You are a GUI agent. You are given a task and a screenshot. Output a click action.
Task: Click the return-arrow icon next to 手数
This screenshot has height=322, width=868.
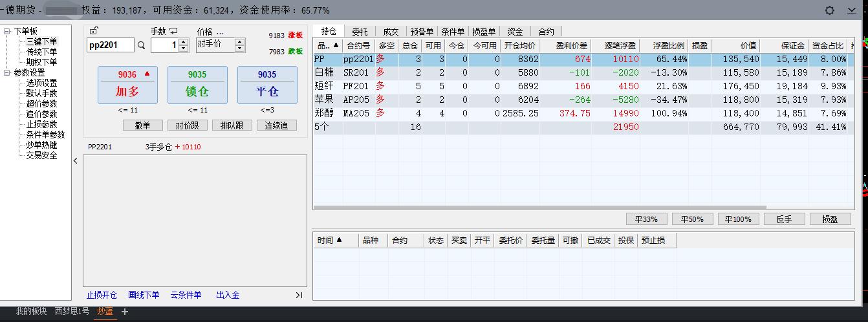173,31
